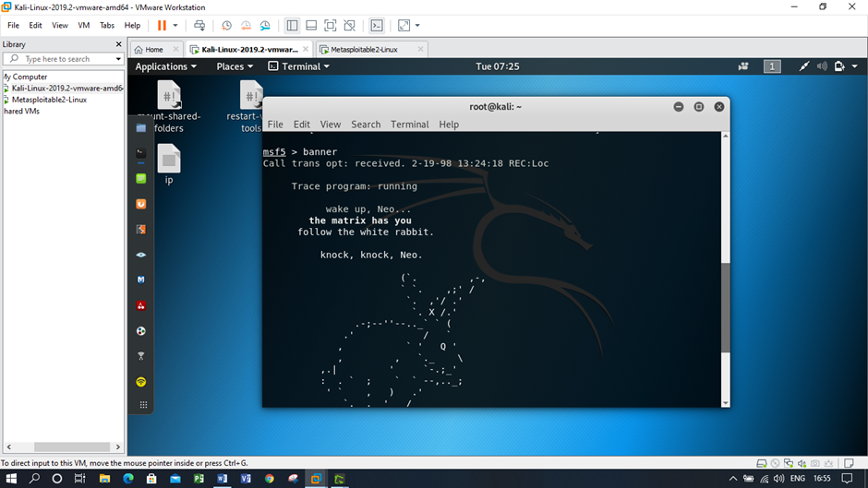Open VMware View menu
The width and height of the screenshot is (868, 488).
[60, 26]
